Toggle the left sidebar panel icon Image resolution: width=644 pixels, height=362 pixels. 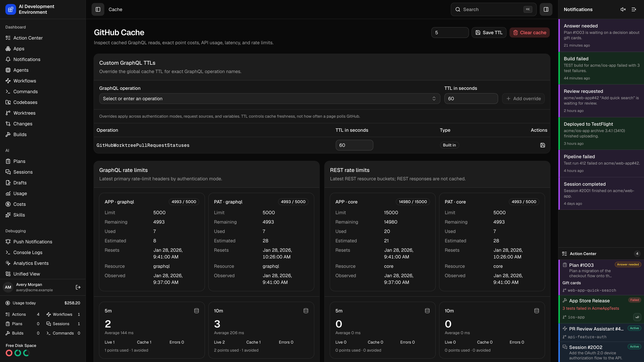pos(98,10)
